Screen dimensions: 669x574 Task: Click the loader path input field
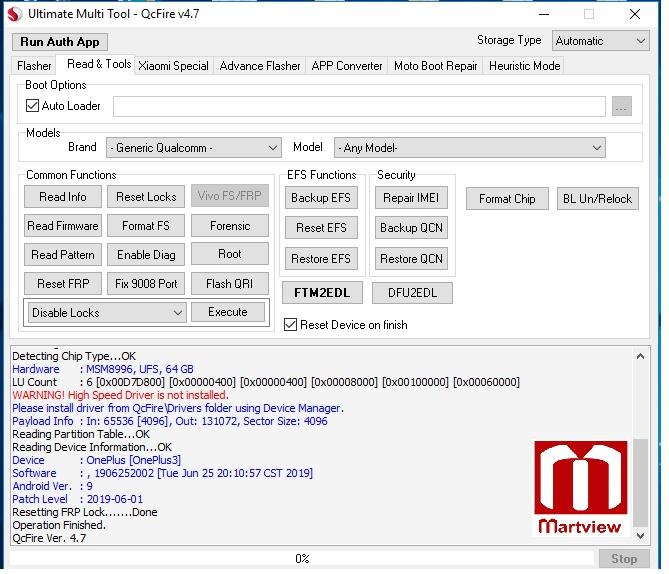point(359,106)
